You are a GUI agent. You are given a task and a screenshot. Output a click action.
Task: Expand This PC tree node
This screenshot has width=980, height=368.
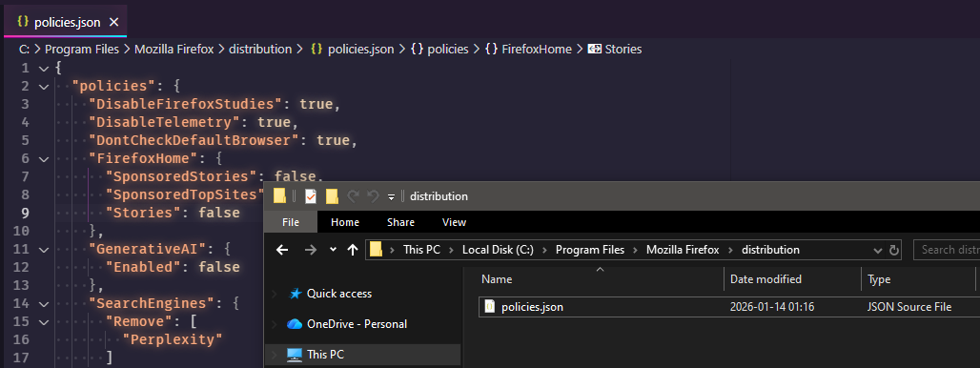click(276, 355)
